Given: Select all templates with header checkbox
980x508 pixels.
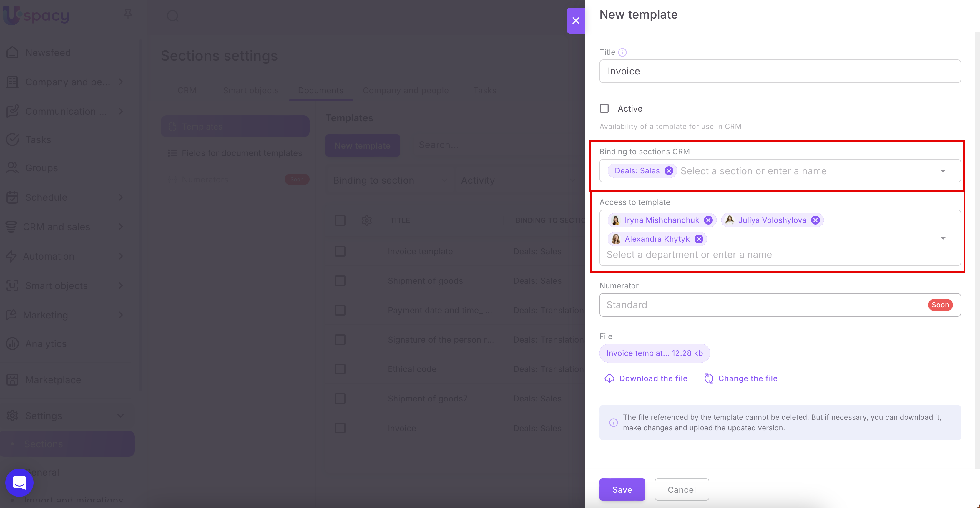Looking at the screenshot, I should (x=340, y=220).
